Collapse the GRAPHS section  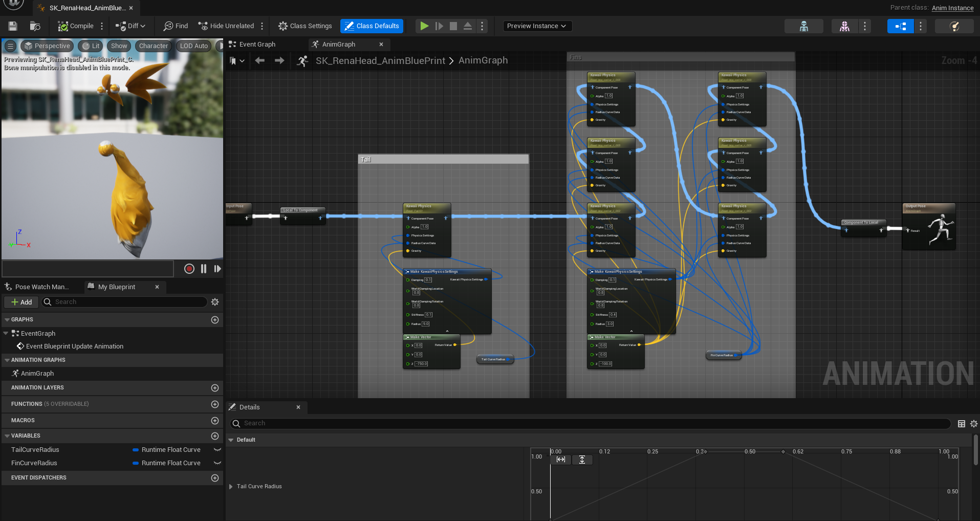pyautogui.click(x=7, y=320)
